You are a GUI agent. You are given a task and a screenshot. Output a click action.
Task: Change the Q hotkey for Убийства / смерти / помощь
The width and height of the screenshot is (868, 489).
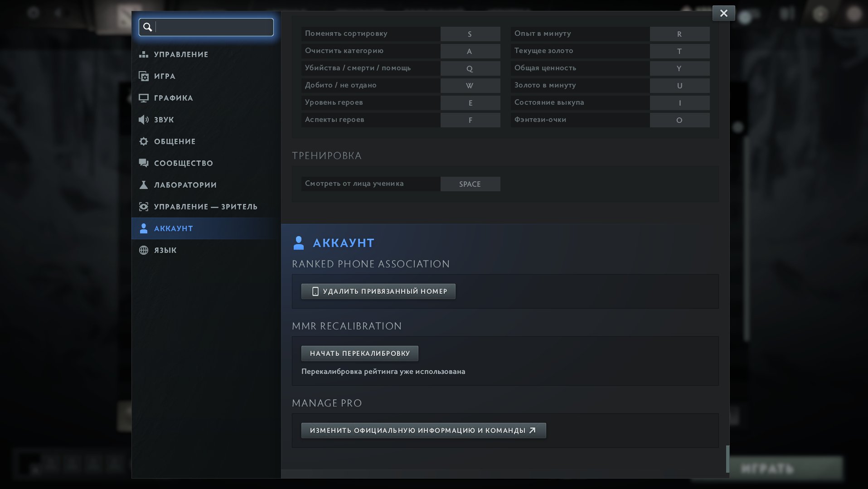tap(470, 68)
